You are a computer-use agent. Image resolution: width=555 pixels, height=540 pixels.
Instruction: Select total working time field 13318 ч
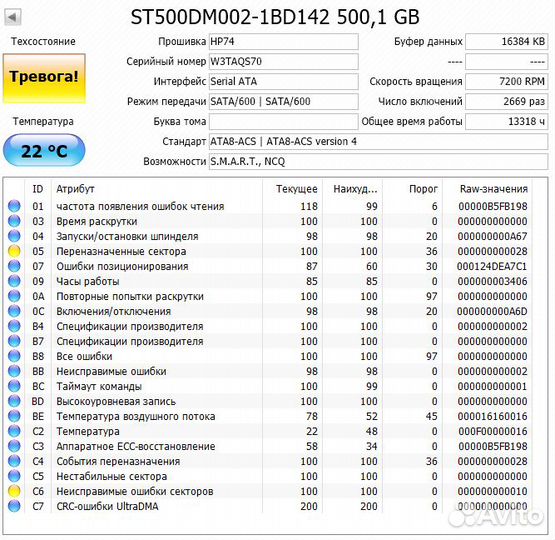(507, 121)
